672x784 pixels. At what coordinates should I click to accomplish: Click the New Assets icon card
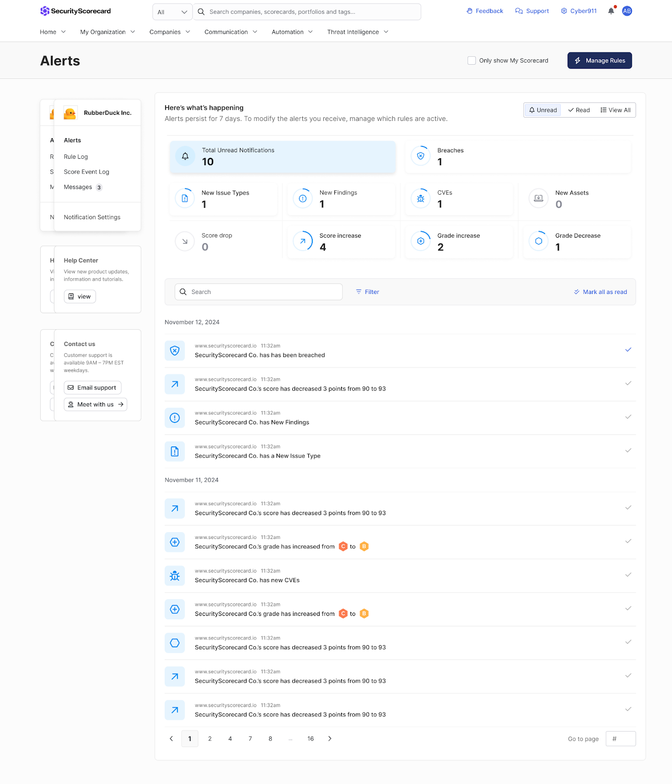click(539, 198)
